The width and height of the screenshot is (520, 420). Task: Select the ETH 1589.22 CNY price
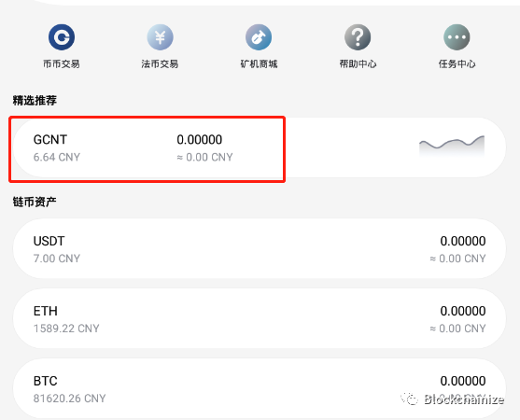pyautogui.click(x=66, y=329)
